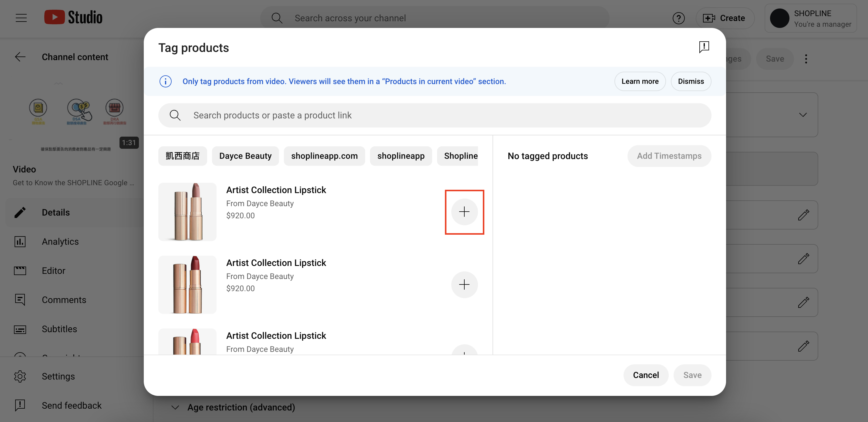Open the hamburger navigation menu

tap(21, 18)
